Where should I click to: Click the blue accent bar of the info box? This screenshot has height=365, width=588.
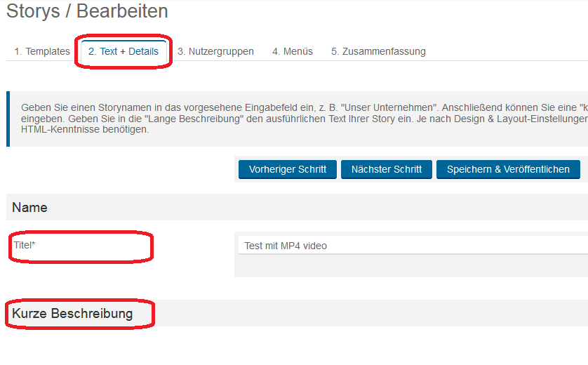[8, 119]
